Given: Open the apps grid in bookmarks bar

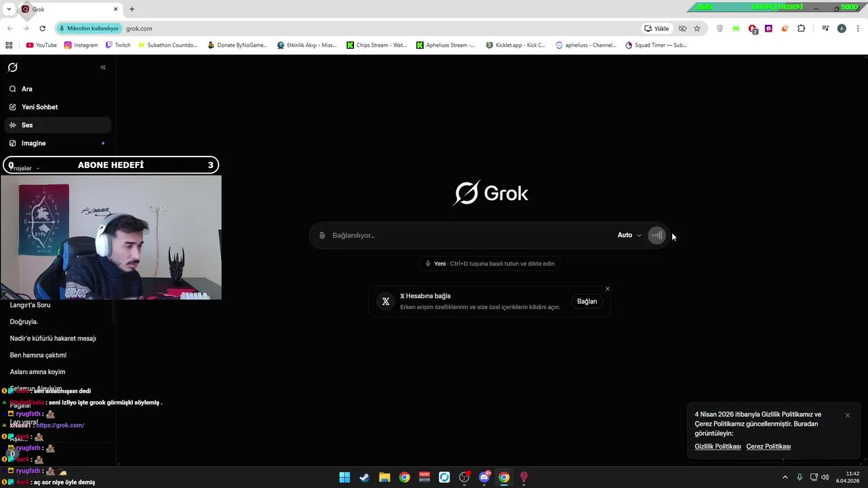Looking at the screenshot, I should click(x=9, y=45).
